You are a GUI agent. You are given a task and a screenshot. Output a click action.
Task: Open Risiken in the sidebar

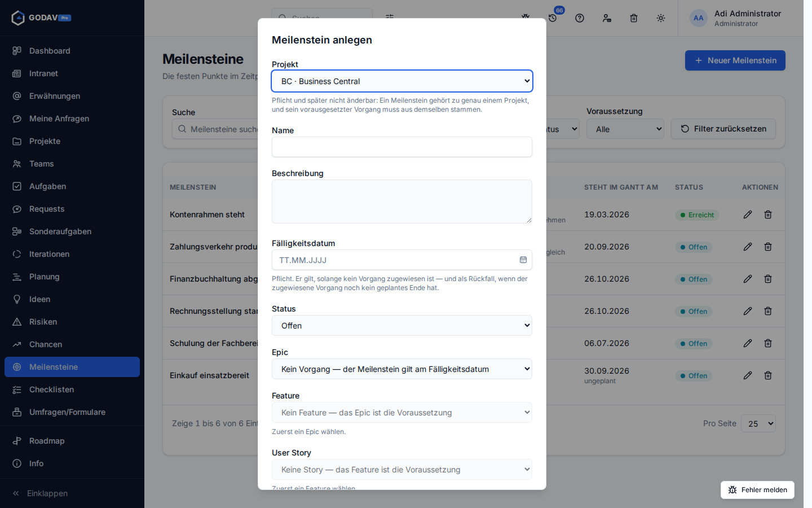pos(72,322)
